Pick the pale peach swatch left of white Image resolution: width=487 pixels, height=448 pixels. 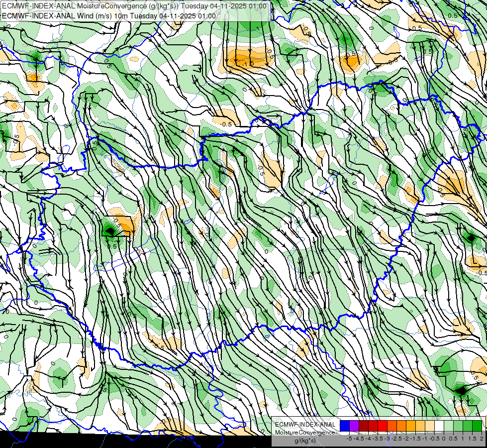(430, 426)
